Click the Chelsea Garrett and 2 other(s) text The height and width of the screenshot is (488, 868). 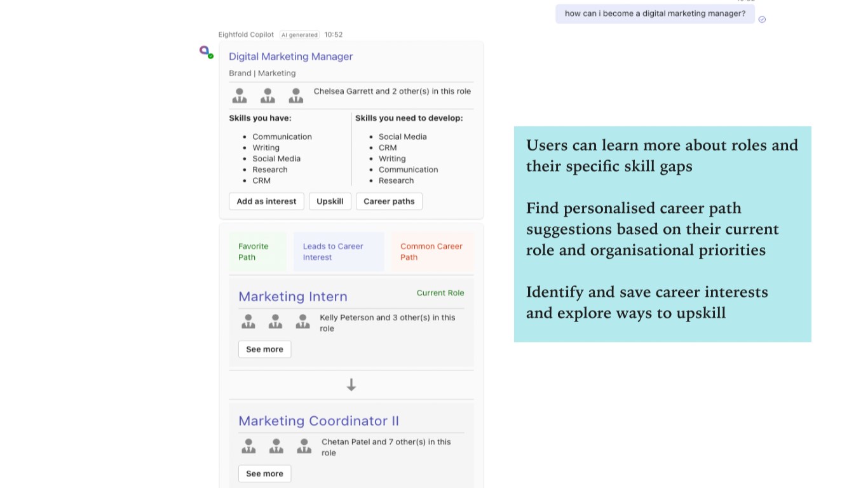click(392, 91)
